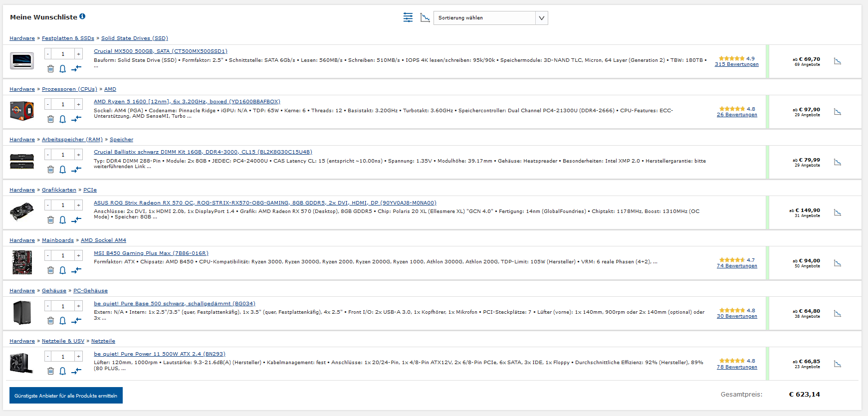Increase quantity of Crucial Ballistix RAM
The width and height of the screenshot is (868, 416).
[x=78, y=155]
